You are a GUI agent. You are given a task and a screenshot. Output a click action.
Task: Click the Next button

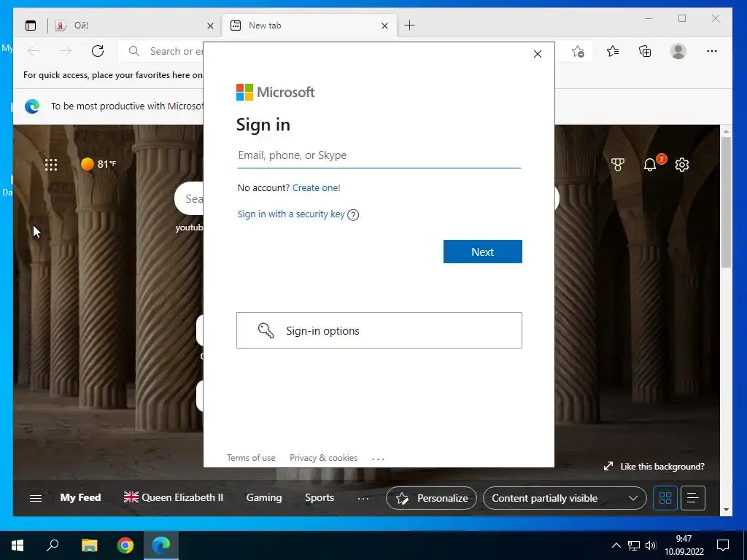[x=483, y=252]
